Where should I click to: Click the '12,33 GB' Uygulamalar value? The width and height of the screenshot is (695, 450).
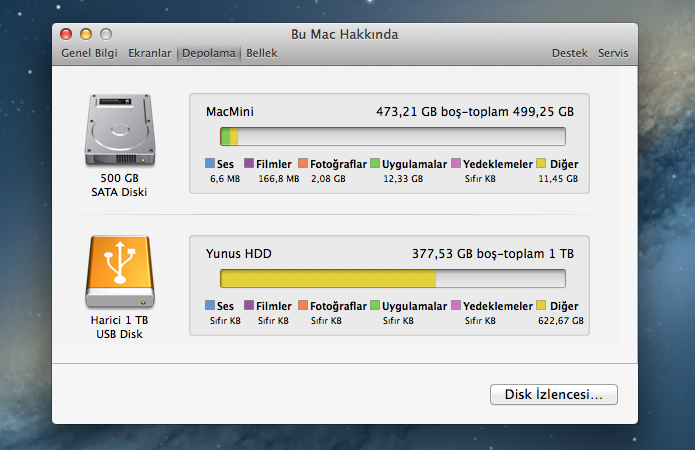(x=403, y=179)
